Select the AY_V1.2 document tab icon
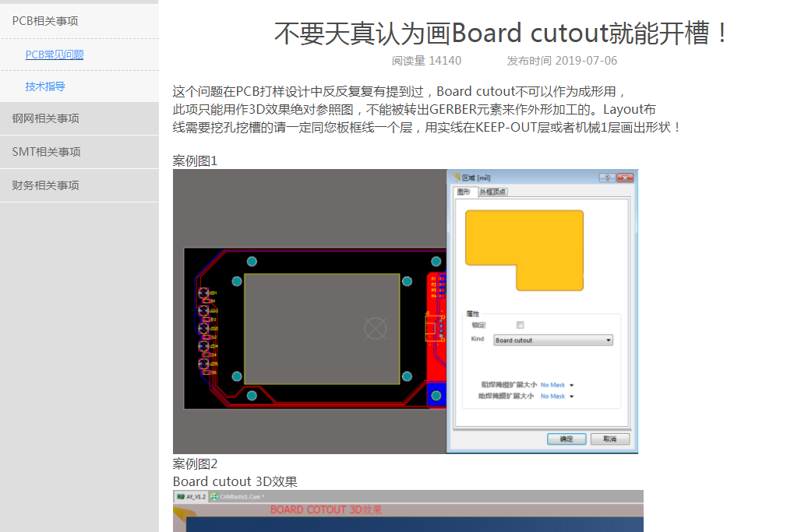 click(x=181, y=496)
